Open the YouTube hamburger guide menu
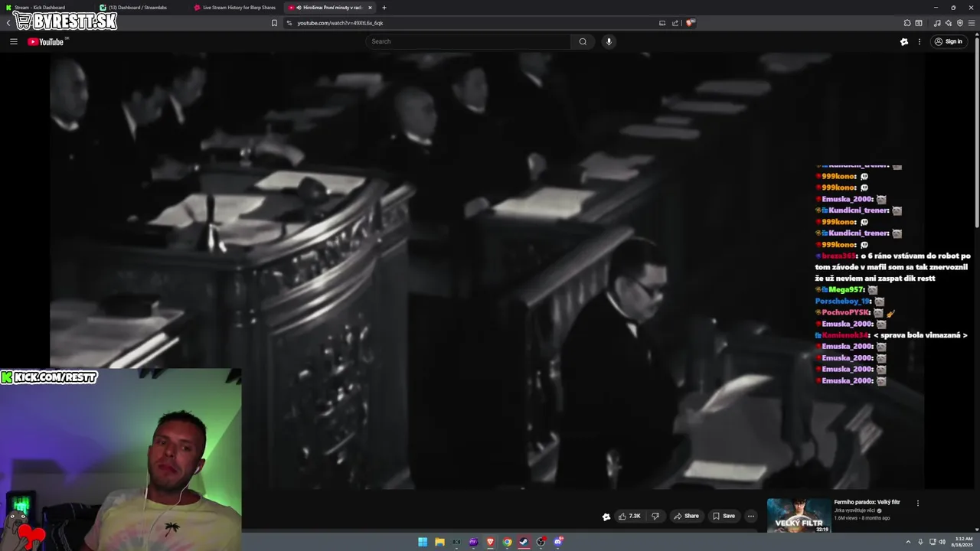This screenshot has width=980, height=551. [13, 41]
